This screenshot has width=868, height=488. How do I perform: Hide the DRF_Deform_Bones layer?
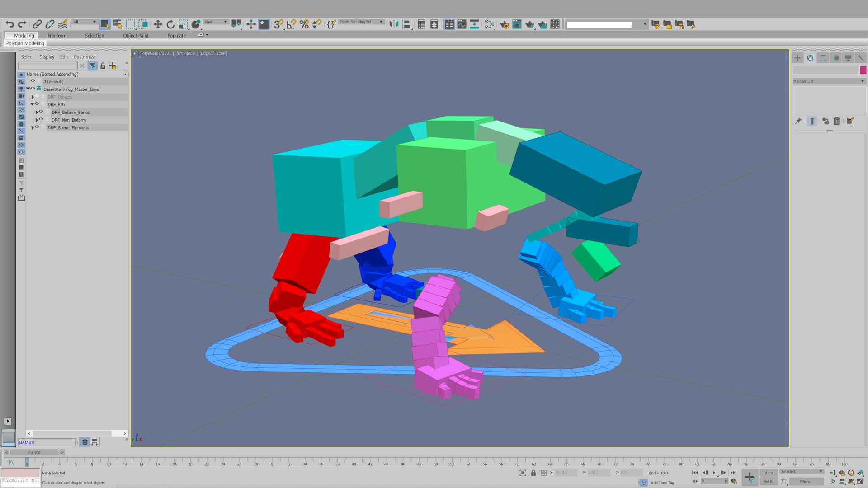click(41, 112)
